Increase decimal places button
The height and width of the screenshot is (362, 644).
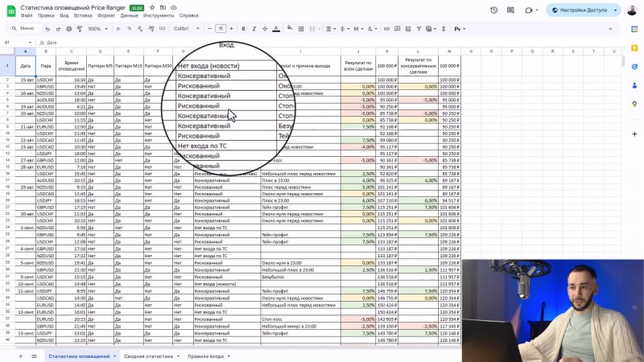(x=151, y=29)
